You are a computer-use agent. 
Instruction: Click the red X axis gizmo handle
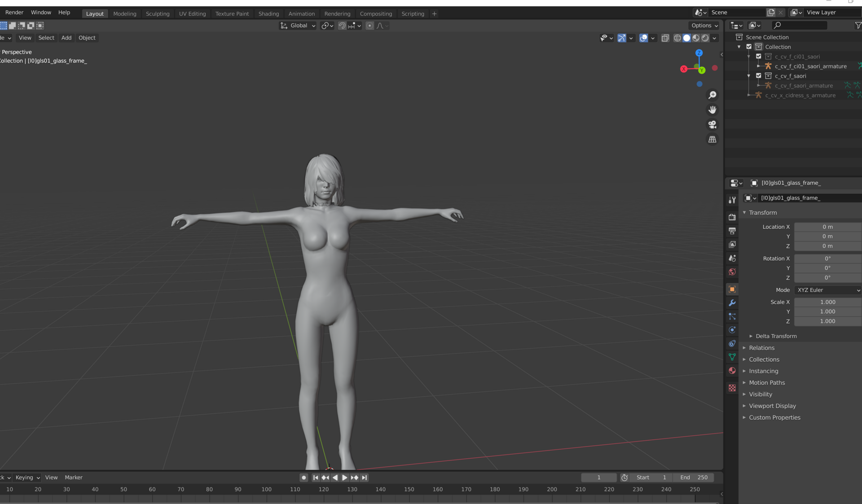684,69
